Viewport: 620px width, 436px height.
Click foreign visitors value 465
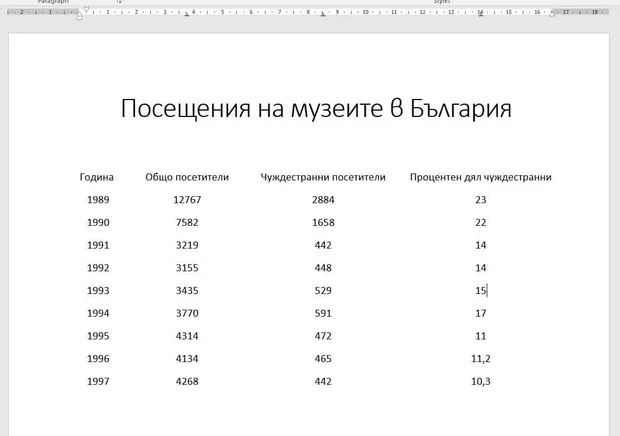(x=323, y=359)
